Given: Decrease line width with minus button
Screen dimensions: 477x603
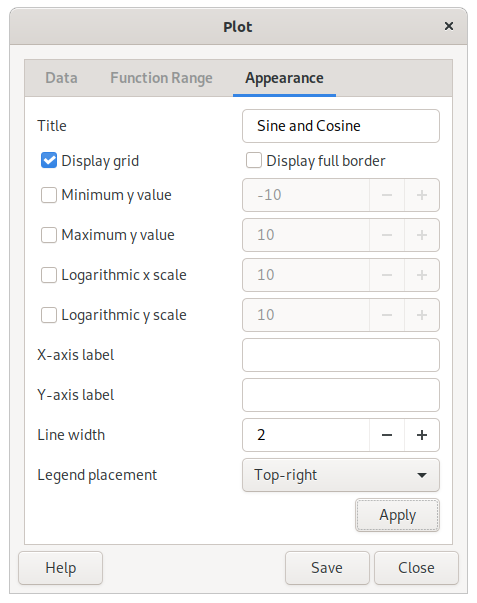Looking at the screenshot, I should pos(387,435).
